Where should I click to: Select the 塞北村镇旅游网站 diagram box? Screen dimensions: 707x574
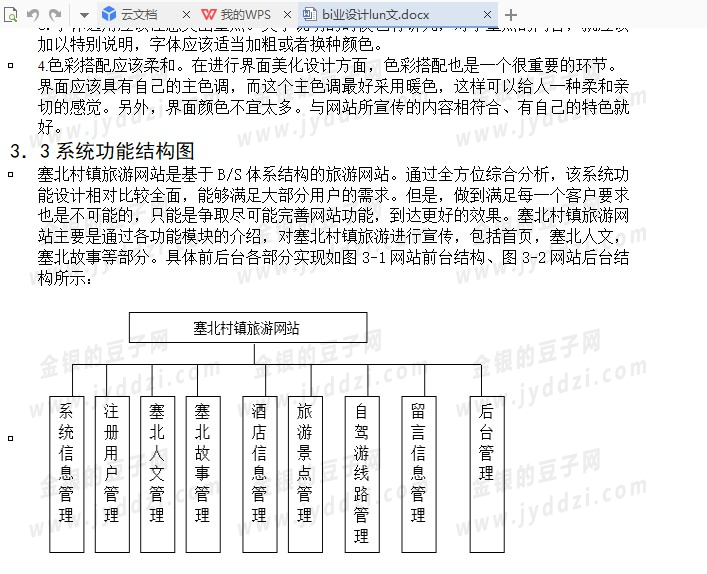248,328
